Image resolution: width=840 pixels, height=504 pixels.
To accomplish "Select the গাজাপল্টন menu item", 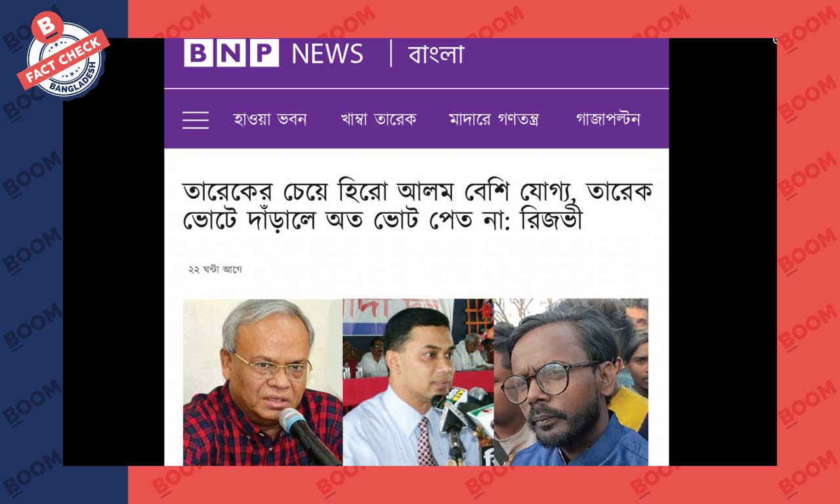I will tap(608, 120).
